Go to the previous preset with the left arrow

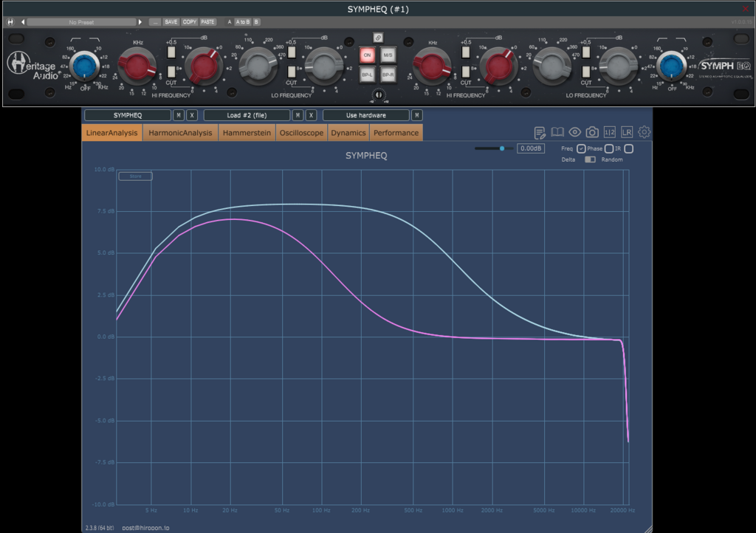click(x=23, y=22)
